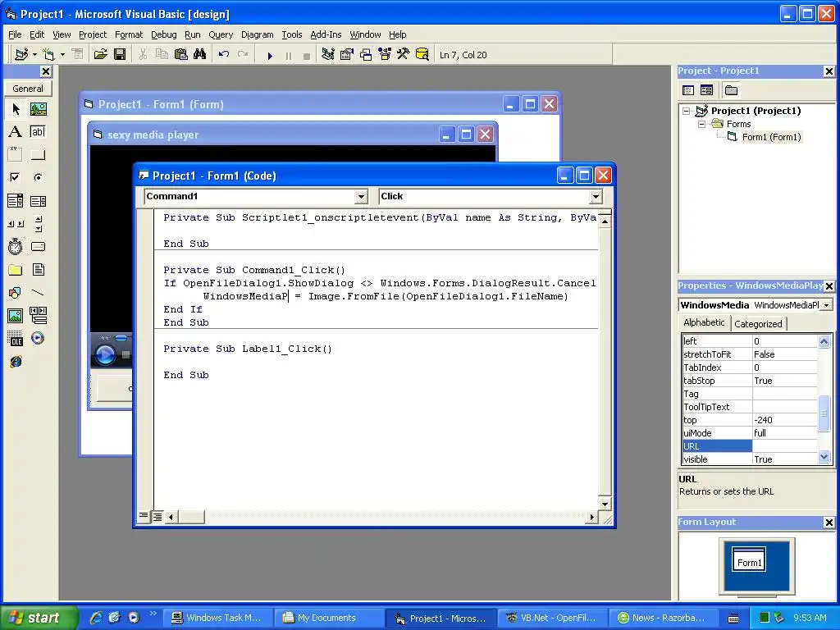This screenshot has height=630, width=840.
Task: Open the Click procedure dropdown
Action: point(596,197)
